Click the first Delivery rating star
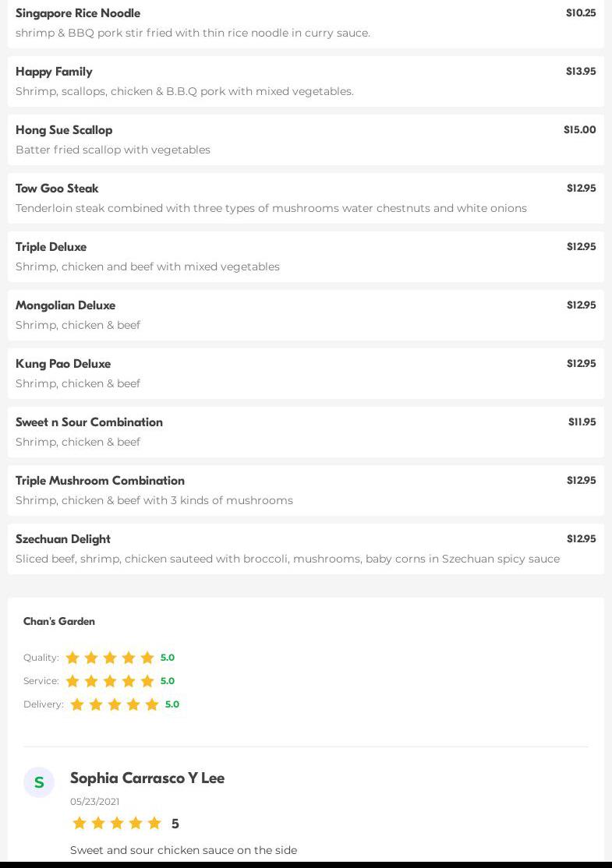This screenshot has width=612, height=868. 77,704
